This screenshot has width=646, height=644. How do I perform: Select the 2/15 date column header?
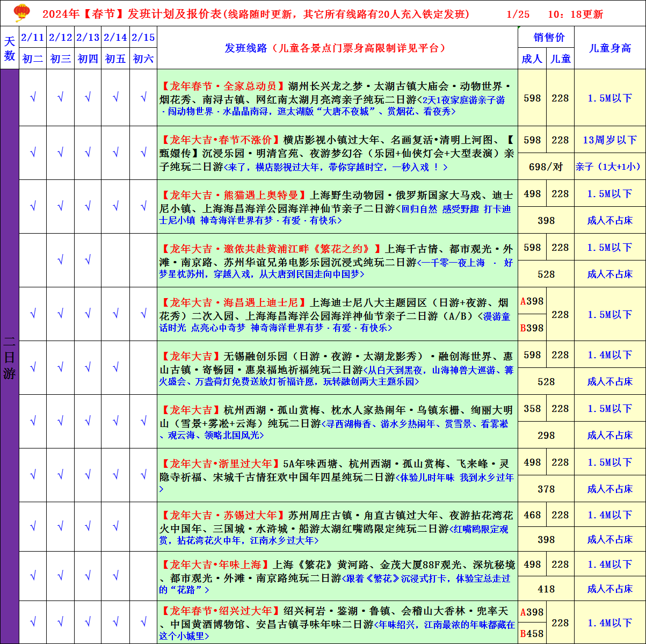point(143,38)
